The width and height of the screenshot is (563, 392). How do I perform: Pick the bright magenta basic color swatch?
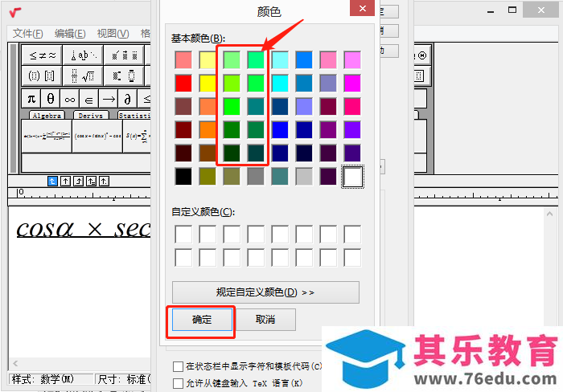[352, 84]
